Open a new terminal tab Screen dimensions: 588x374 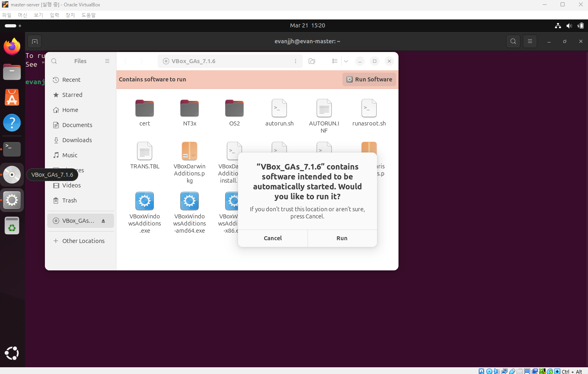pyautogui.click(x=35, y=41)
